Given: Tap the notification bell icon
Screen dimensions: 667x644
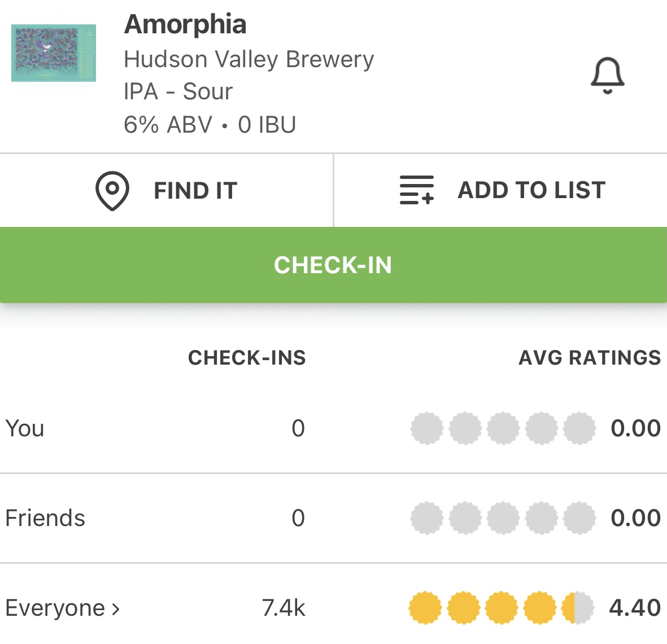Looking at the screenshot, I should pos(608,75).
